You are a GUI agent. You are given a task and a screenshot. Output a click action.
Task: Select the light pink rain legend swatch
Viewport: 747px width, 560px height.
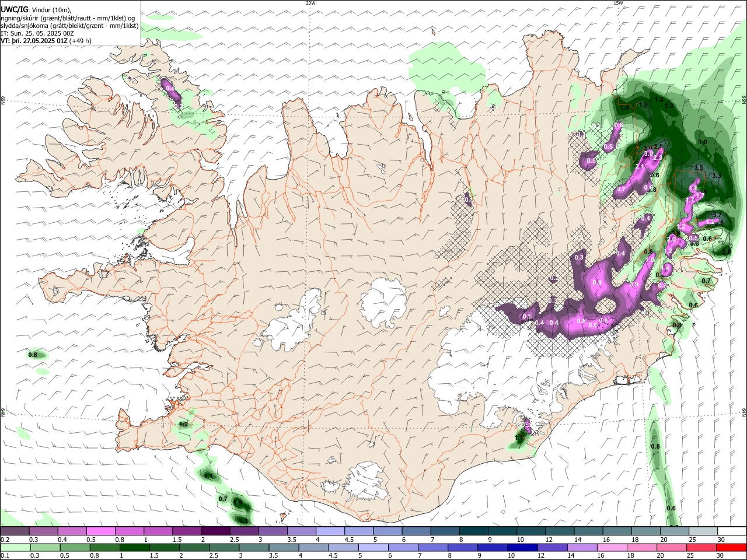tap(611, 548)
